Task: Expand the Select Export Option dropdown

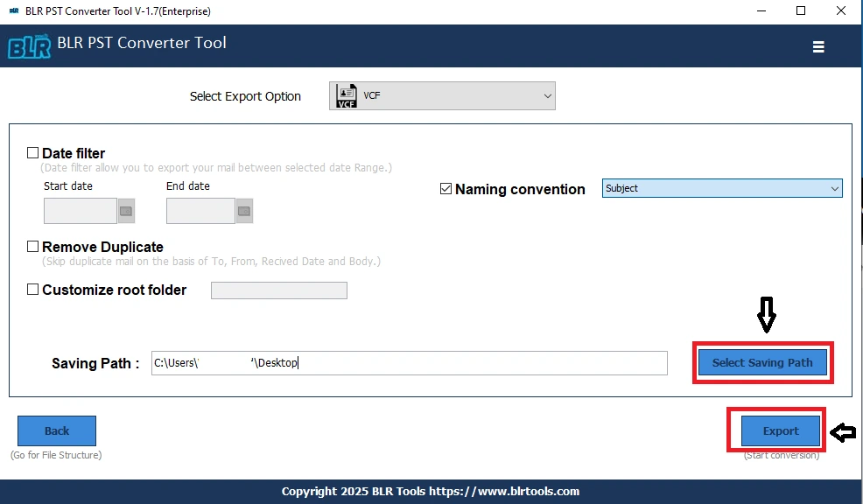Action: point(547,96)
